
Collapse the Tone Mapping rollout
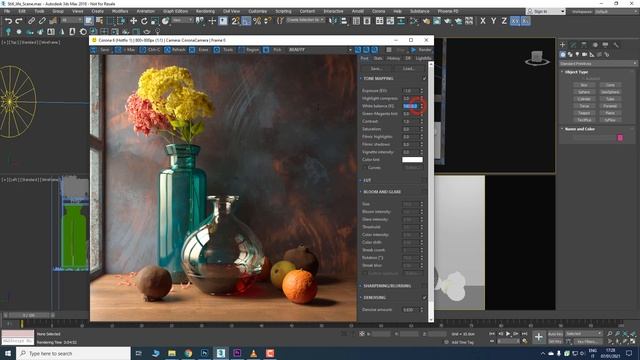tap(361, 78)
